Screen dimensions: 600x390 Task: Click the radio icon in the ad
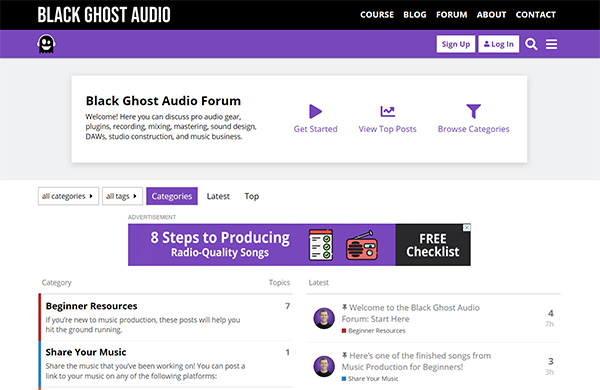(362, 245)
